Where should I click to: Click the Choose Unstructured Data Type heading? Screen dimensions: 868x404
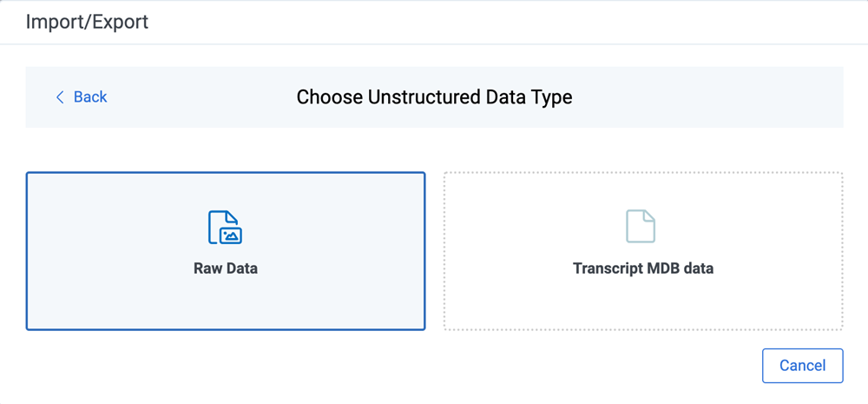pos(435,97)
